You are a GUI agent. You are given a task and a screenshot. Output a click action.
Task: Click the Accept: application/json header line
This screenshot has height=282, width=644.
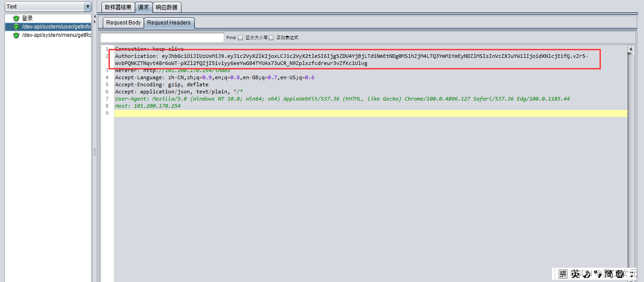pyautogui.click(x=179, y=92)
